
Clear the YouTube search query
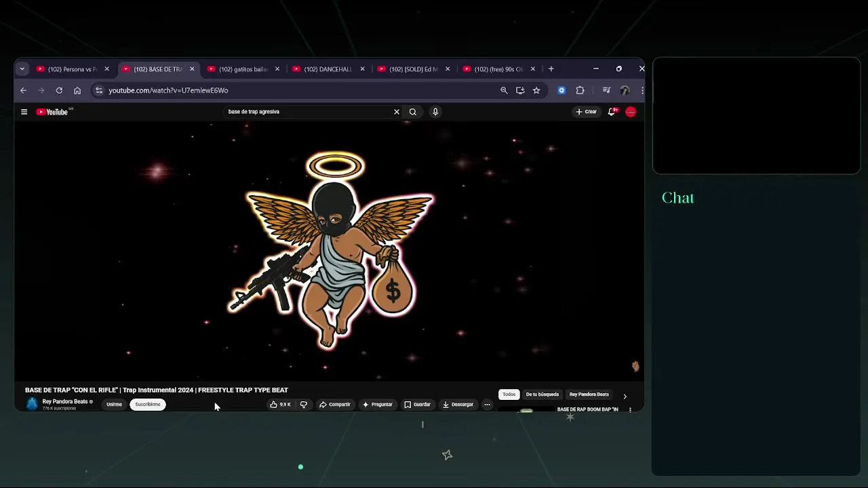click(x=397, y=112)
